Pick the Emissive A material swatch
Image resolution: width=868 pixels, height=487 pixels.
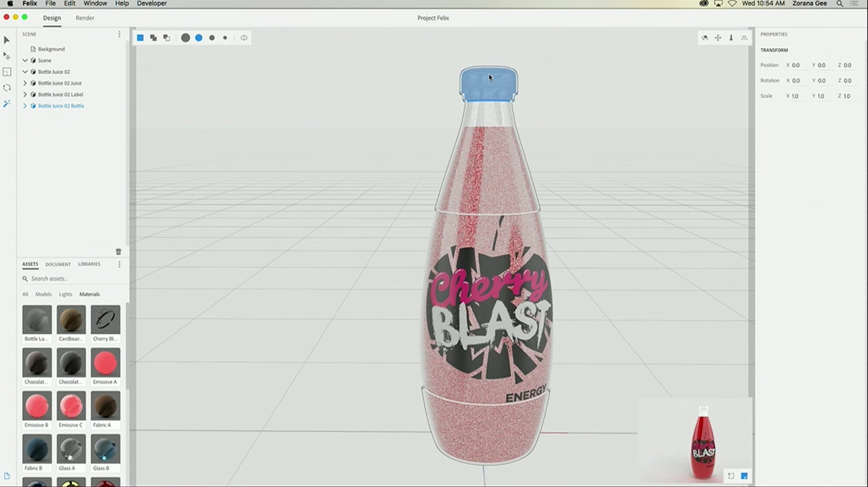(105, 363)
